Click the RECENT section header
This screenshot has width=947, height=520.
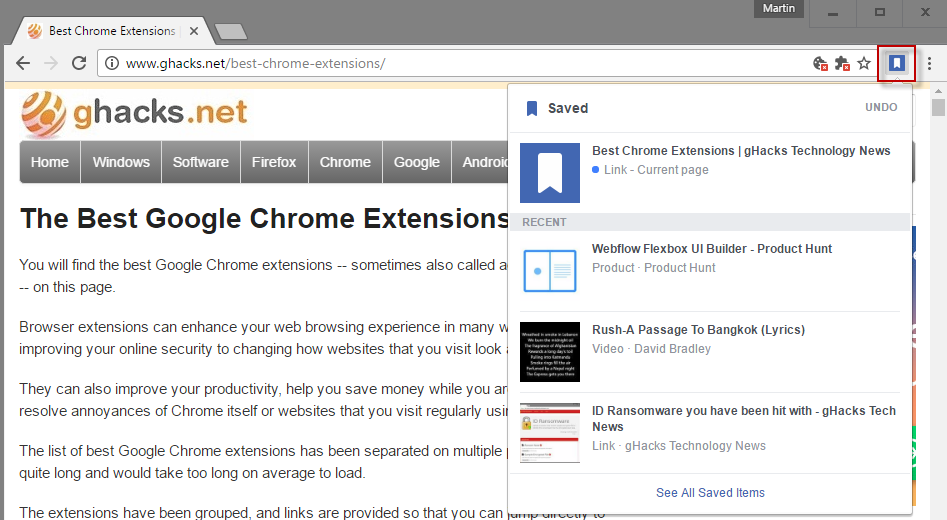coord(710,222)
